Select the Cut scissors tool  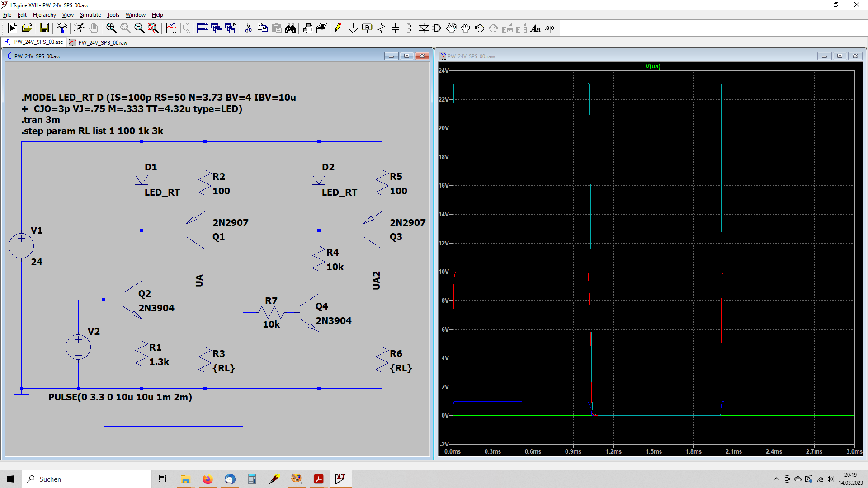[x=248, y=28]
